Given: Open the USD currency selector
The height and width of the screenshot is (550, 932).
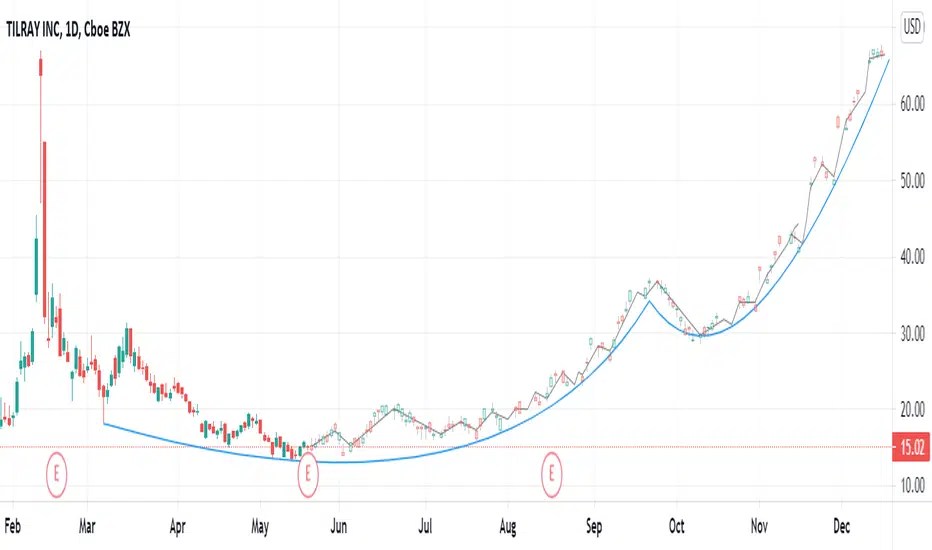Looking at the screenshot, I should [912, 27].
